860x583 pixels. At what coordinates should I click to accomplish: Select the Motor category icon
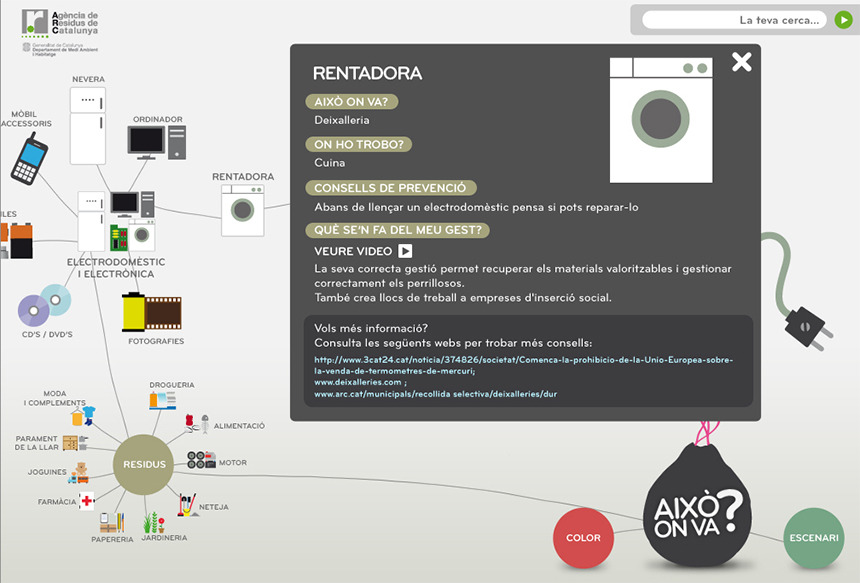click(x=201, y=460)
